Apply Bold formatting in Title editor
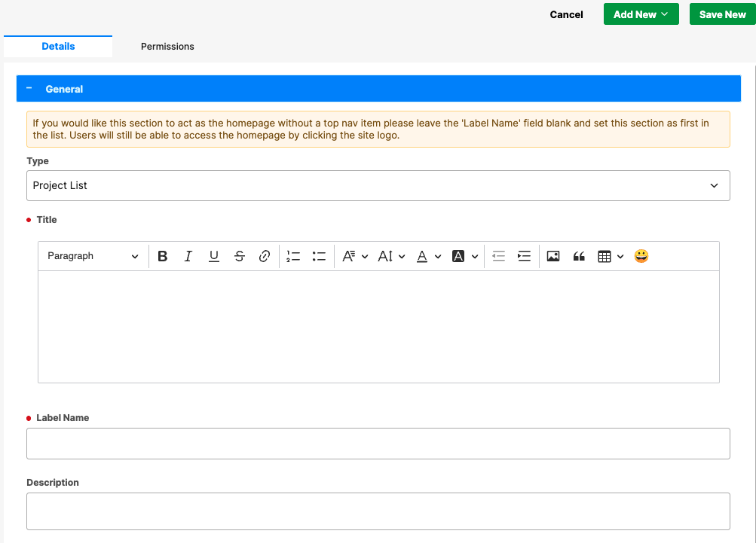The image size is (756, 543). (x=163, y=256)
